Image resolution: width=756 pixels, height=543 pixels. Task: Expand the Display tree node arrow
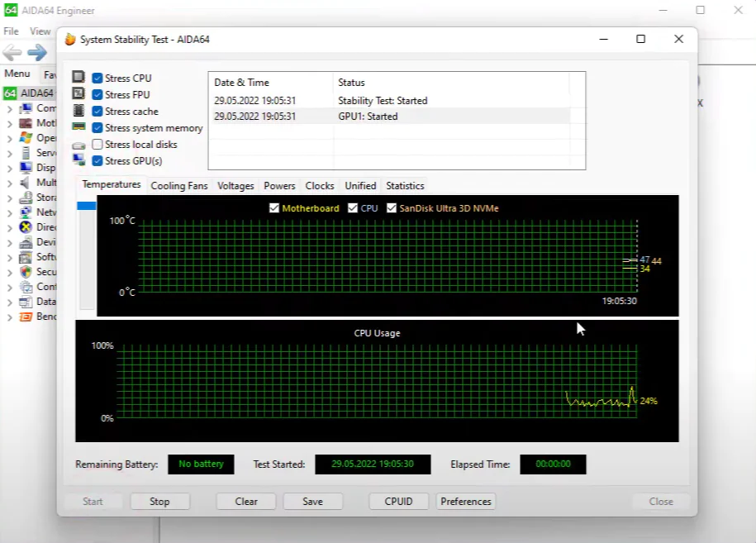coord(9,168)
